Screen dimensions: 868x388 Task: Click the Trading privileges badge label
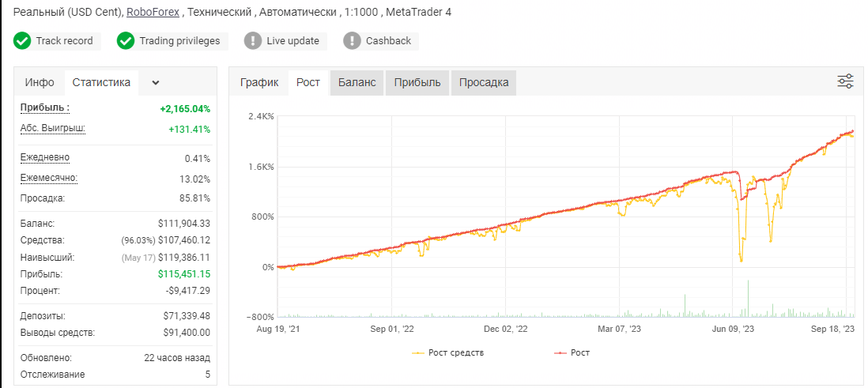(x=179, y=41)
